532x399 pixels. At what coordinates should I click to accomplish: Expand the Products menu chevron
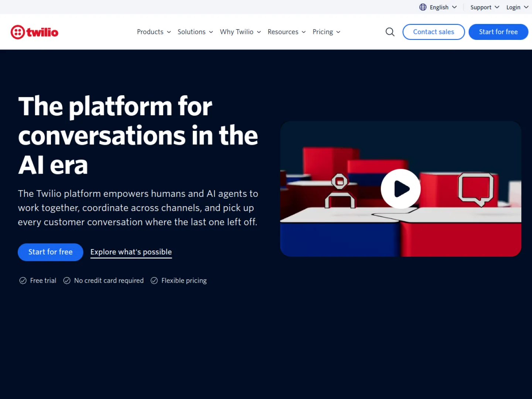pyautogui.click(x=169, y=32)
